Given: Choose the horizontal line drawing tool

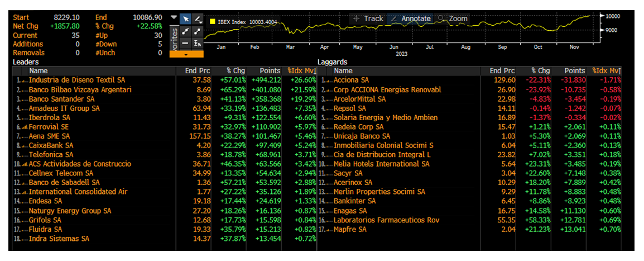Looking at the screenshot, I should [185, 43].
